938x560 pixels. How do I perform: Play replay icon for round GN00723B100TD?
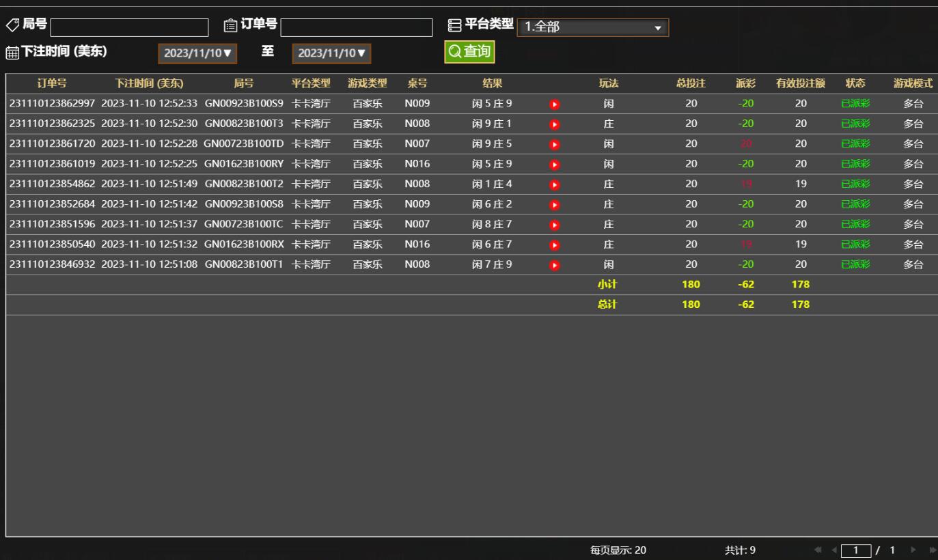pyautogui.click(x=555, y=144)
